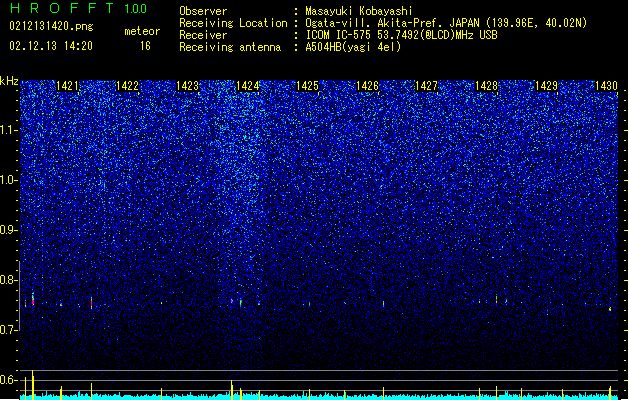Click the 1423 time axis marker
The width and height of the screenshot is (629, 400).
187,85
